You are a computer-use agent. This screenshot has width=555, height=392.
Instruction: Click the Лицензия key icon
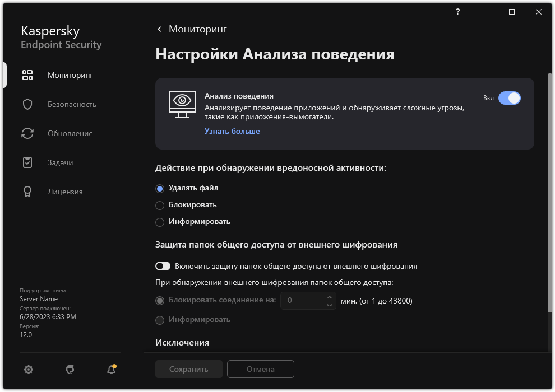tap(27, 192)
